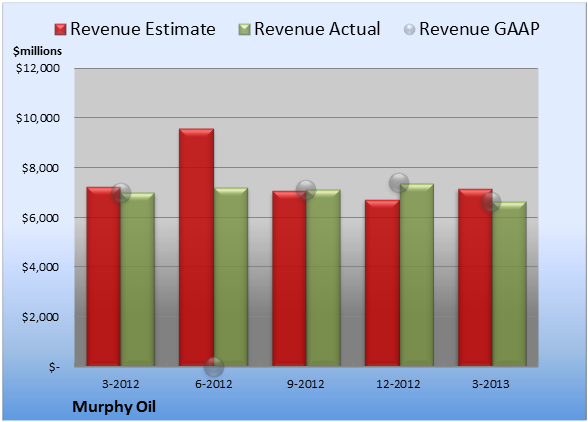Click the $12,000 axis value
588x422 pixels.
pyautogui.click(x=38, y=68)
